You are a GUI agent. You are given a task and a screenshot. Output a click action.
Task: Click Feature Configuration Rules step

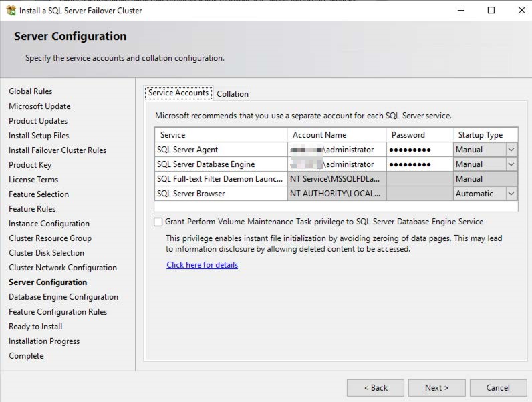pyautogui.click(x=57, y=312)
